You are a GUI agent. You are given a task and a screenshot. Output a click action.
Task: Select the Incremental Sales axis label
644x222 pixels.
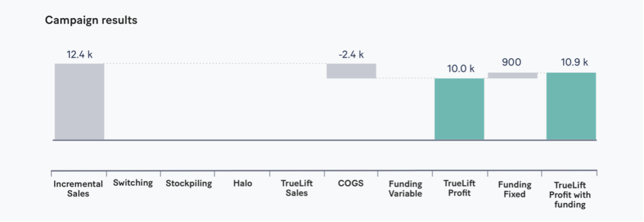pyautogui.click(x=78, y=188)
